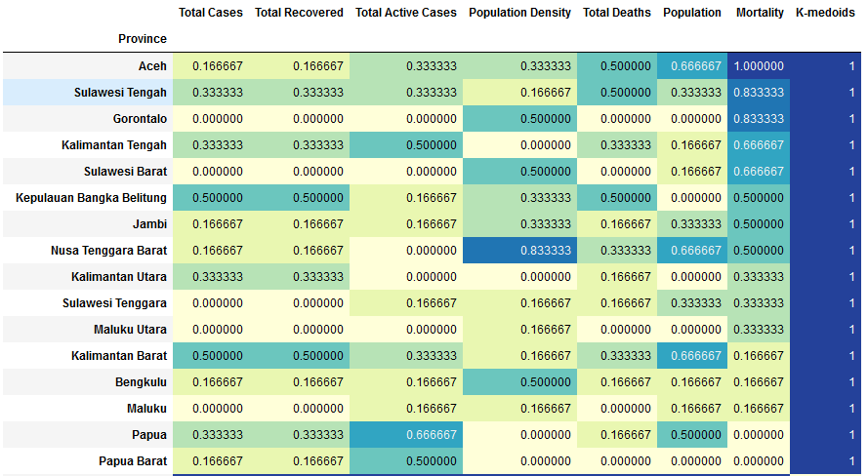This screenshot has width=868, height=476.
Task: Click the Province index label
Action: (143, 39)
